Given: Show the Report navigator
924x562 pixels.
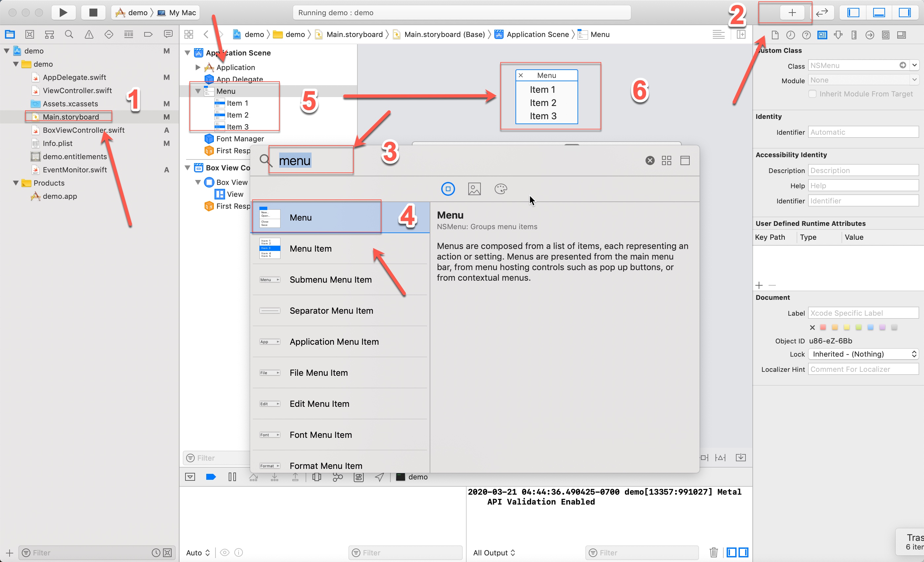Looking at the screenshot, I should click(x=168, y=35).
